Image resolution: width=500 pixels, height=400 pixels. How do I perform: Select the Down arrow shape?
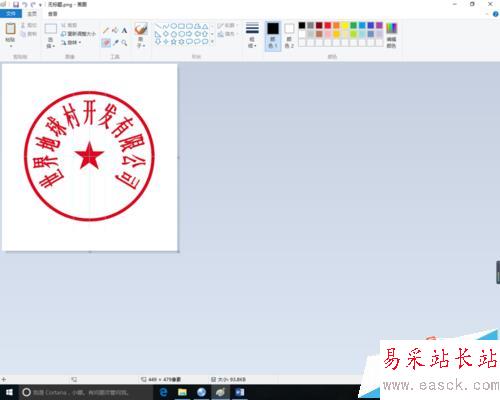158,42
